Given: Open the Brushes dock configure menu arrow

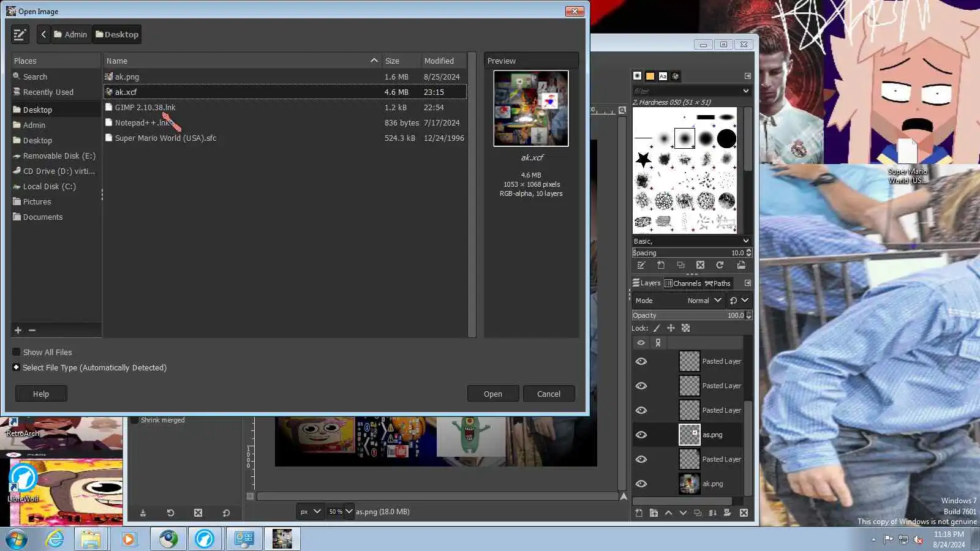Looking at the screenshot, I should pos(748,76).
